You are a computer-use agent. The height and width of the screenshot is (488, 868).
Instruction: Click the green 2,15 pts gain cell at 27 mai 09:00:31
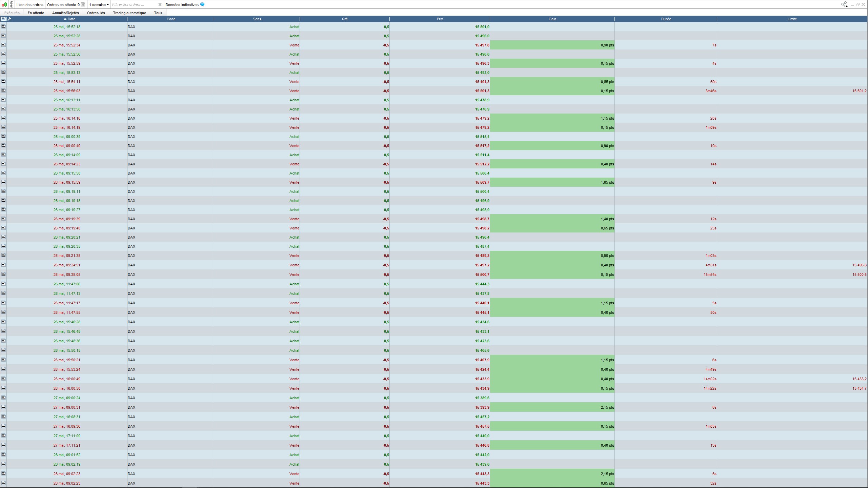click(x=552, y=407)
